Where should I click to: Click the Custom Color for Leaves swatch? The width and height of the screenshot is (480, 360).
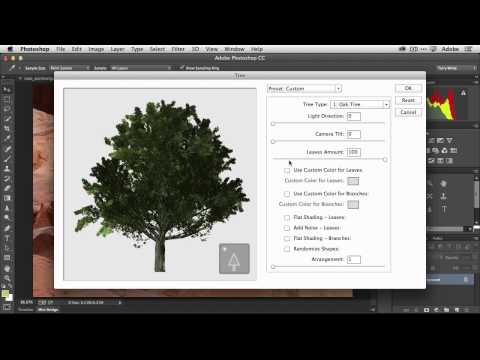pos(353,181)
